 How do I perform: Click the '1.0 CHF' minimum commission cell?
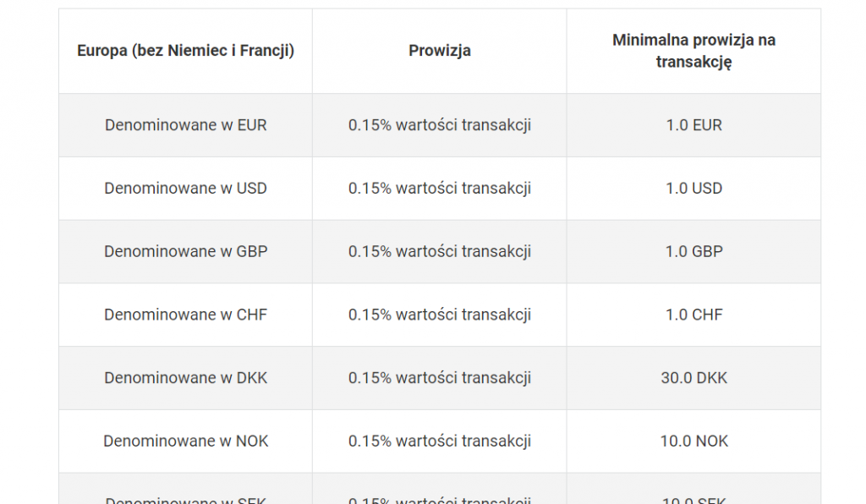(x=693, y=315)
